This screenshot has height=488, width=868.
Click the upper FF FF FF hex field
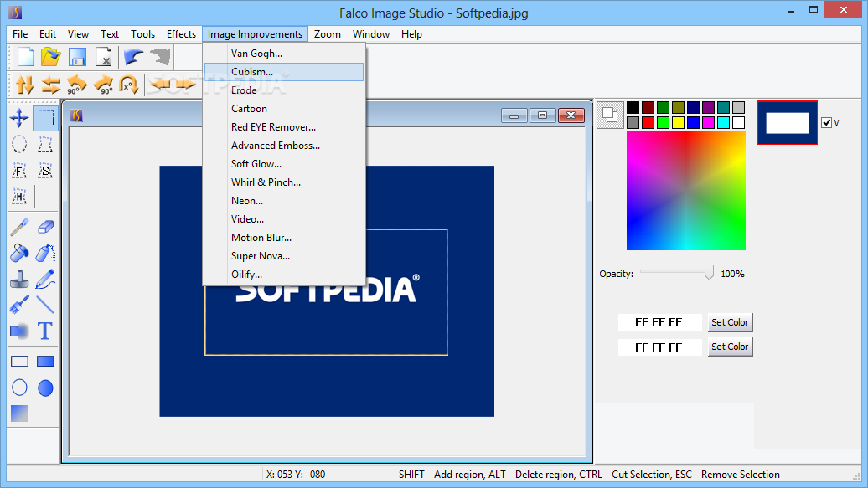pos(659,322)
